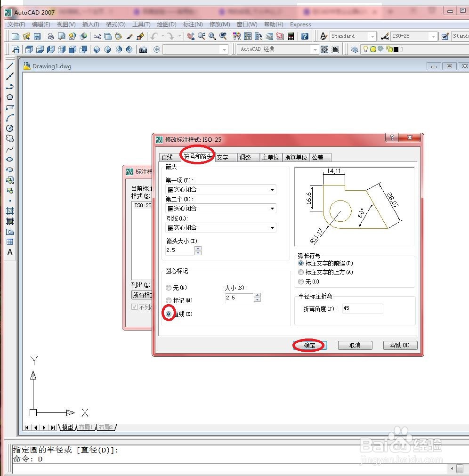The width and height of the screenshot is (469, 476).
Task: Toggle the 不列出 checkbox in background dialog
Action: [x=135, y=307]
